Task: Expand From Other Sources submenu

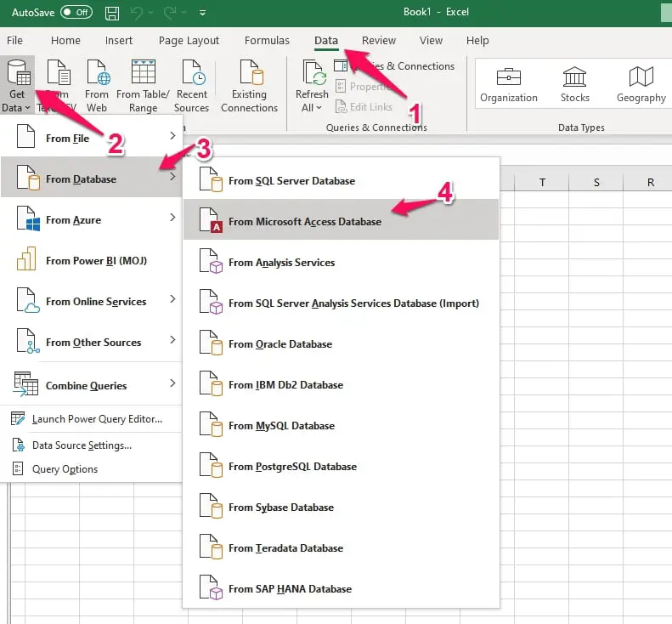Action: pyautogui.click(x=92, y=342)
